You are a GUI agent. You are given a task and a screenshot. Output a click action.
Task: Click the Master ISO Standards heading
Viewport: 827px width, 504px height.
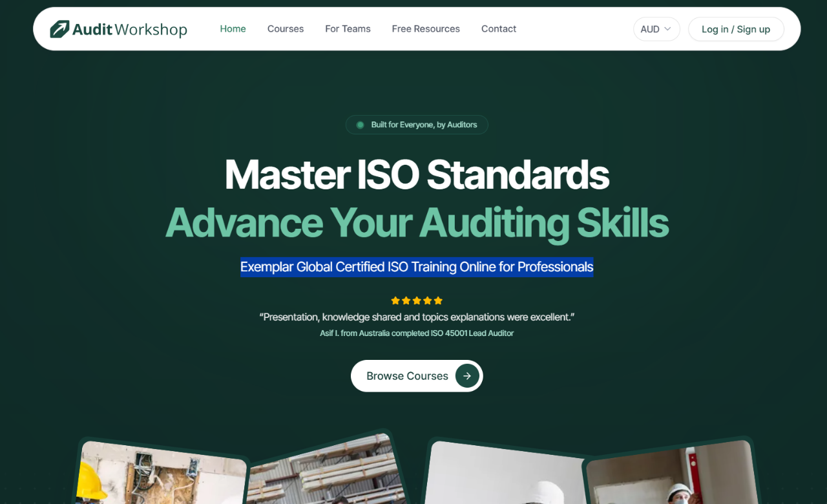(417, 174)
